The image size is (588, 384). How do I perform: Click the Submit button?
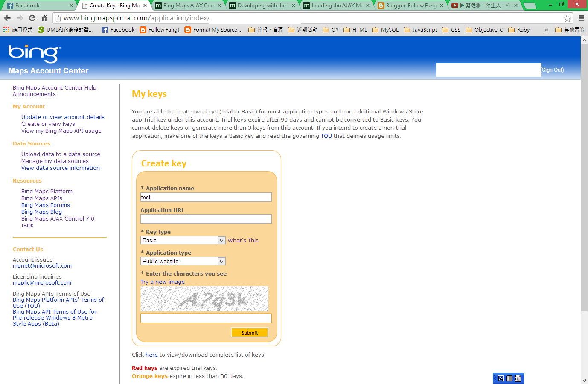coord(250,332)
